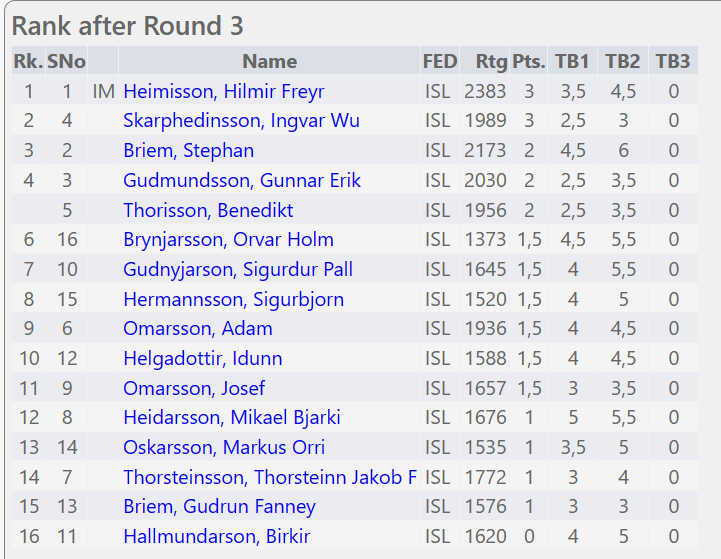Open Oskarsson, Markus Orri link
This screenshot has width=721, height=559.
(224, 448)
